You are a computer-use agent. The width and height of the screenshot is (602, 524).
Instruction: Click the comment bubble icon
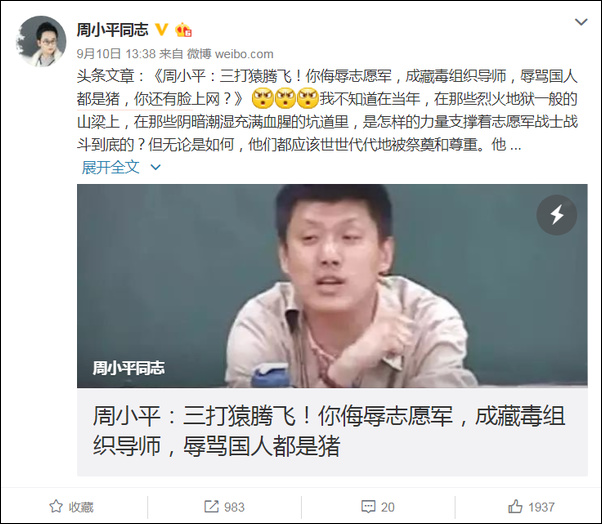(x=368, y=507)
